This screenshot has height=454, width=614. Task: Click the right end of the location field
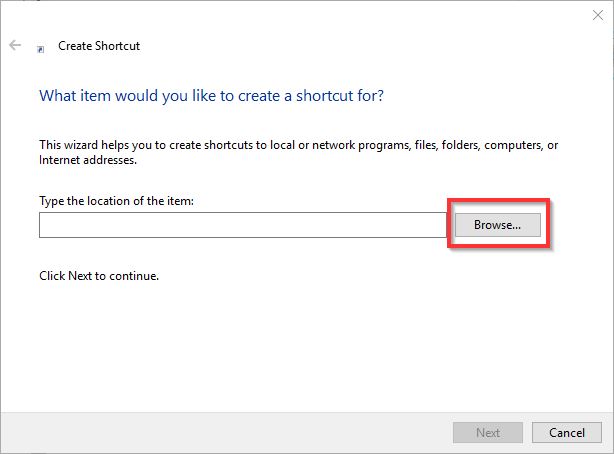click(435, 225)
